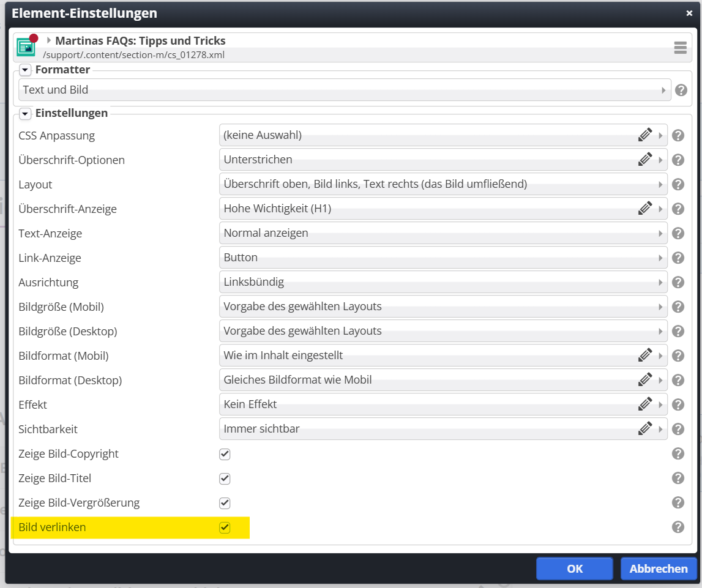This screenshot has height=588, width=702.
Task: Uncheck the Zeige Bild-Copyright checkbox
Action: (225, 454)
